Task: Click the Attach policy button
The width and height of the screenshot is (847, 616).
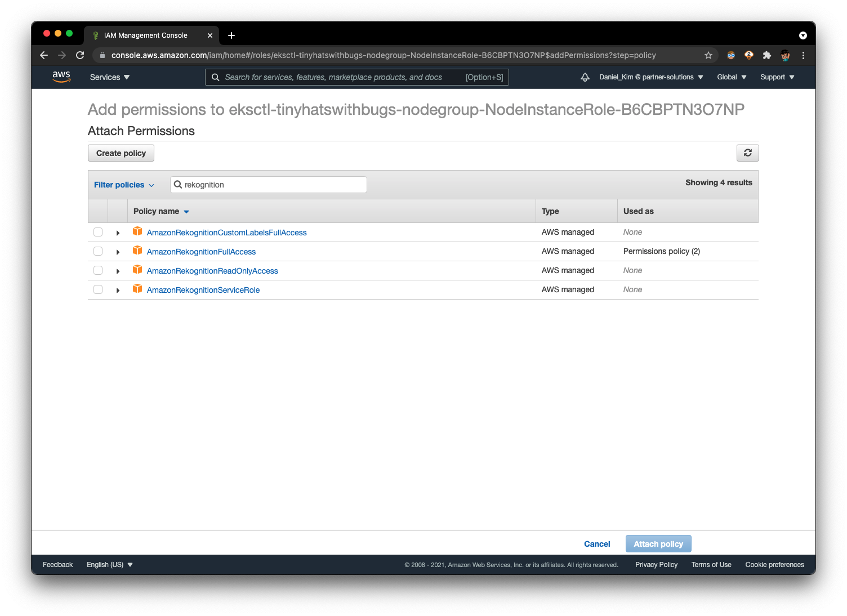Action: pyautogui.click(x=658, y=544)
